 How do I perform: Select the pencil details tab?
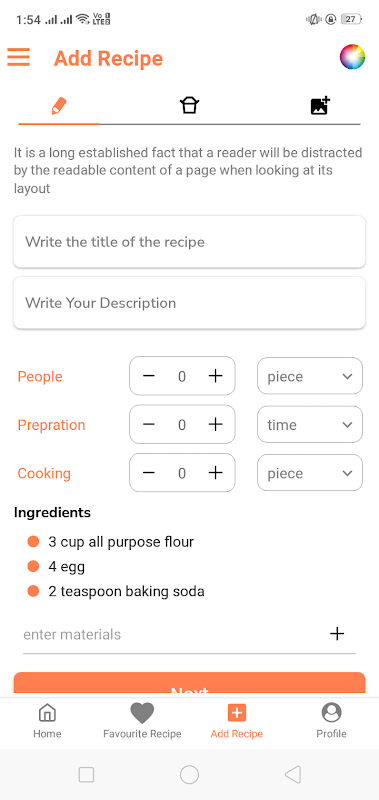[x=59, y=106]
